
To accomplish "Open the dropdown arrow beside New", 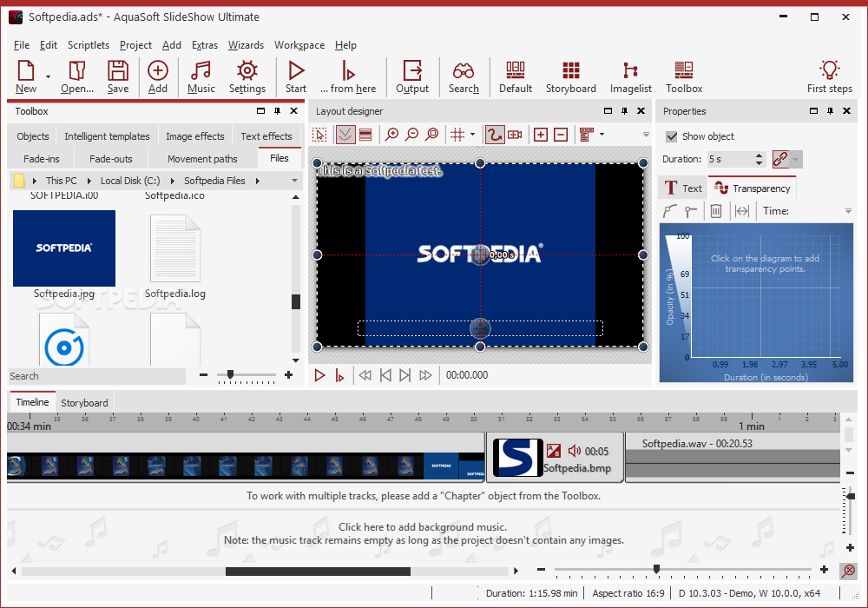I will tap(48, 76).
